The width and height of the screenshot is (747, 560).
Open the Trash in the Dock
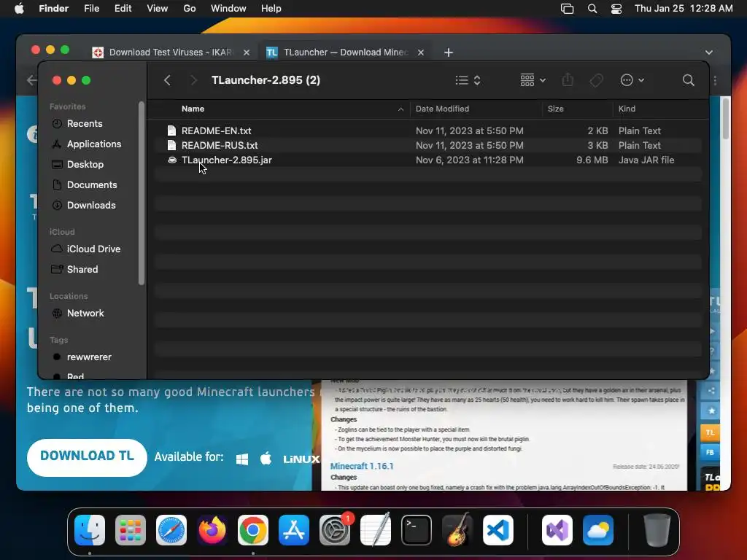click(657, 530)
